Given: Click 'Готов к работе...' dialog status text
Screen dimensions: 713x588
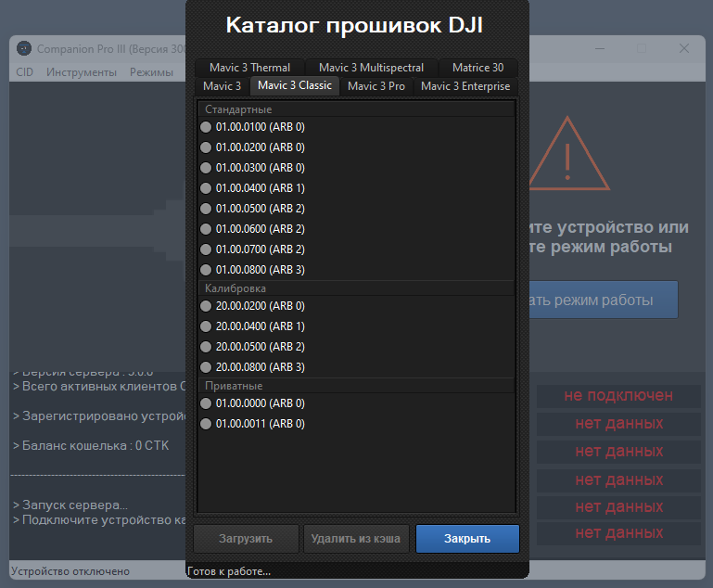Looking at the screenshot, I should (229, 571).
